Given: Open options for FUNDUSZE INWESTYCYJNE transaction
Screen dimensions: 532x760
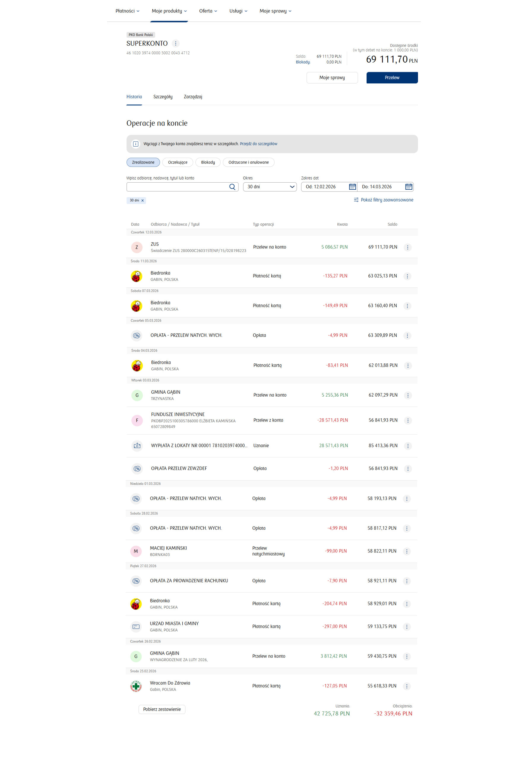Looking at the screenshot, I should coord(408,420).
